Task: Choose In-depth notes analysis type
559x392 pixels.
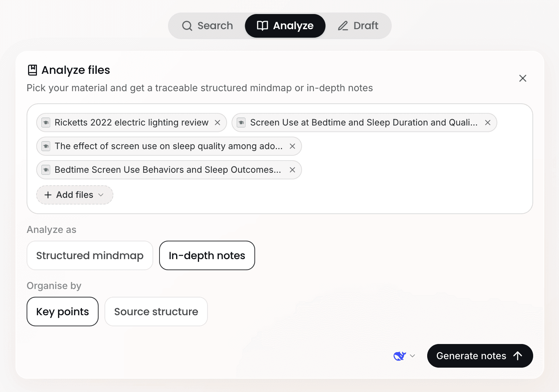Action: coord(207,255)
